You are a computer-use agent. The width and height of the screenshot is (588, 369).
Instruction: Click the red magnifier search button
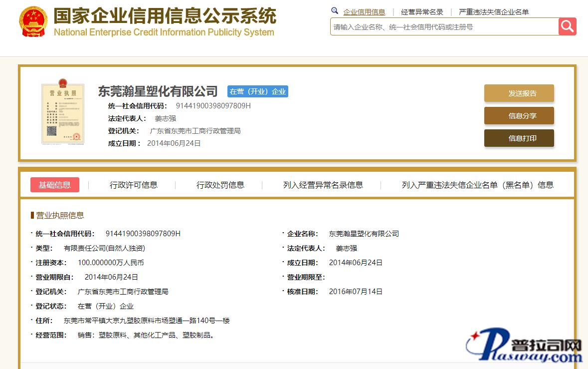[x=567, y=26]
